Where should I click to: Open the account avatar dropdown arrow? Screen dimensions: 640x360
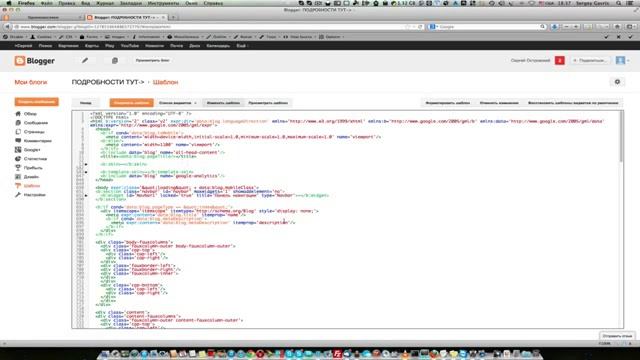(x=628, y=60)
